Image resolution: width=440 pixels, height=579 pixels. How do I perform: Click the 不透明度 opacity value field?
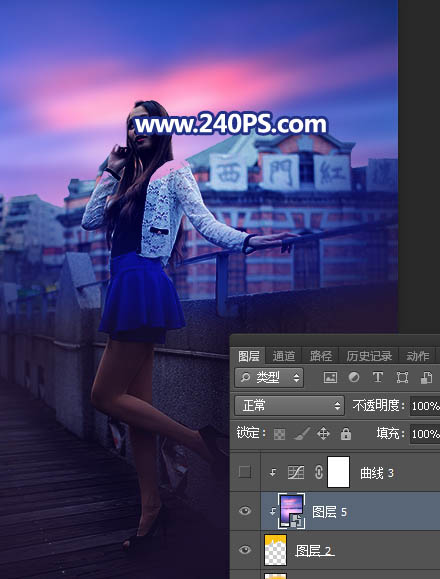[x=425, y=406]
